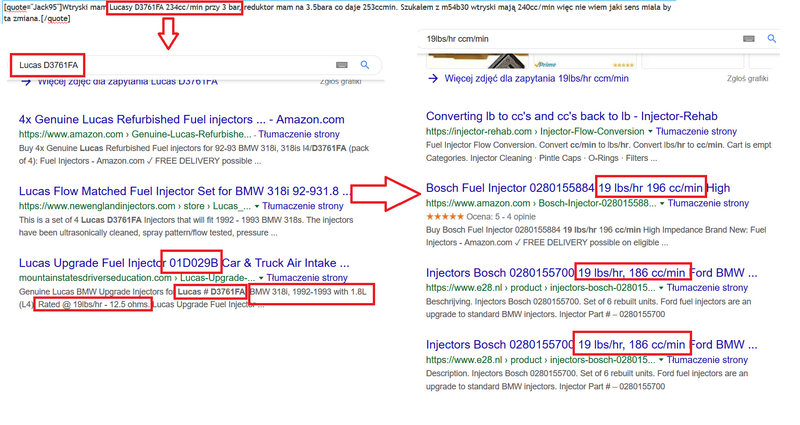Expand dropdown arrow next to Beschrijving e28.nl URL

click(x=661, y=288)
